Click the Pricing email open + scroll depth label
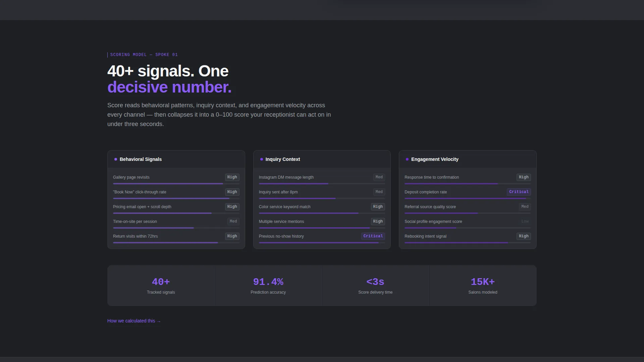The height and width of the screenshot is (362, 644). coord(142,207)
